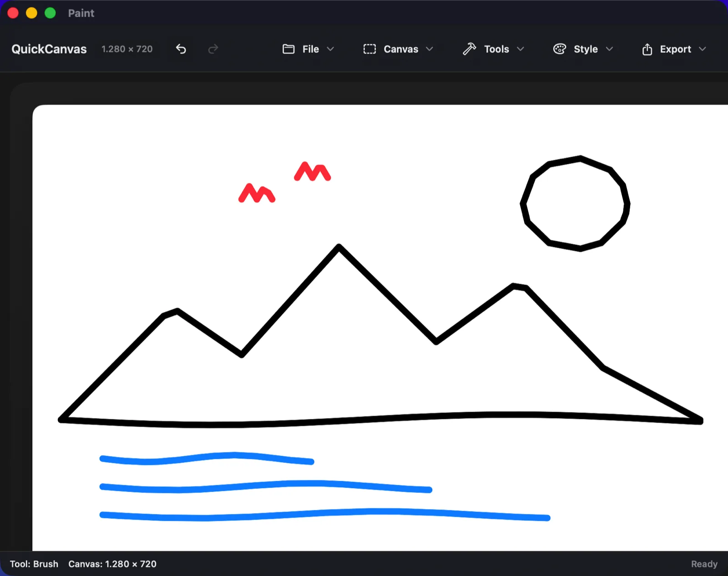728x576 pixels.
Task: Minimize the window with yellow button
Action: [x=31, y=13]
